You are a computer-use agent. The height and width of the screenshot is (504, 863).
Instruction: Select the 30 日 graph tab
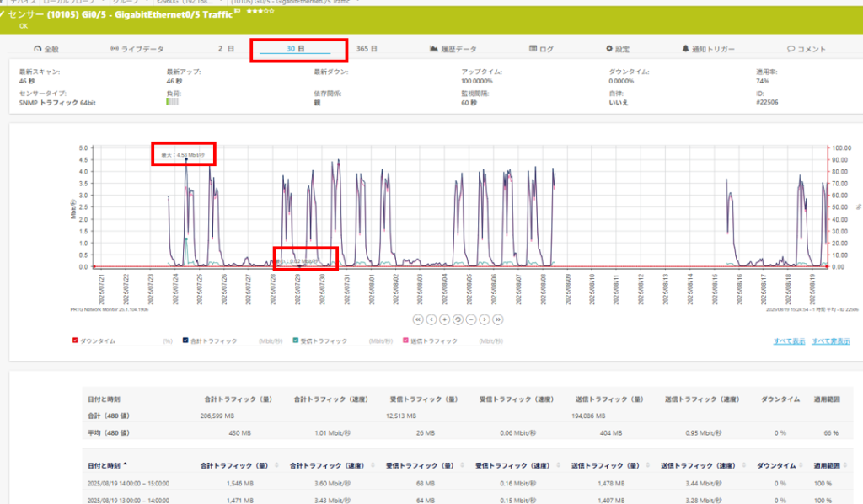295,49
